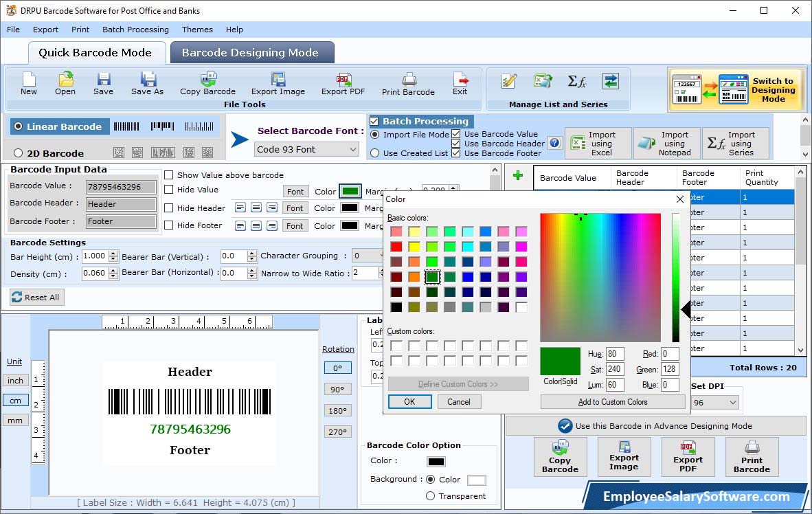This screenshot has width=812, height=514.
Task: Click large Copy Barcode button at bottom
Action: (x=560, y=456)
